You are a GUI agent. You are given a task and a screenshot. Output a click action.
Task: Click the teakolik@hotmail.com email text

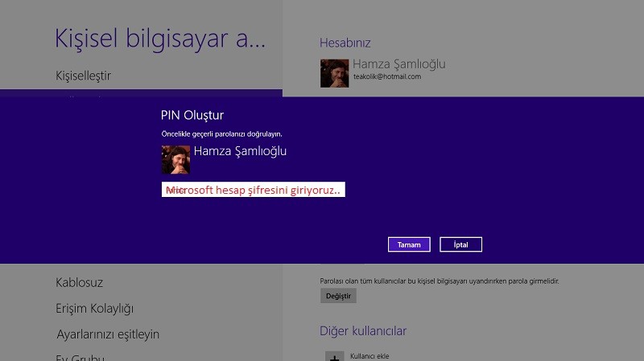pos(387,76)
